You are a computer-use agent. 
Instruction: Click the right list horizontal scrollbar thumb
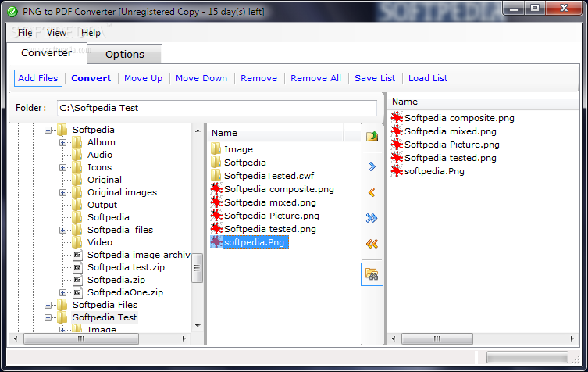(x=437, y=338)
